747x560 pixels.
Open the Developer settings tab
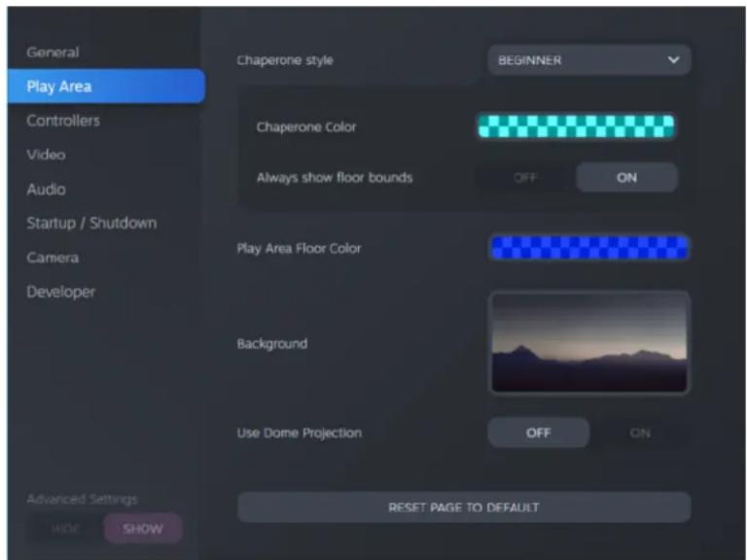(x=61, y=292)
